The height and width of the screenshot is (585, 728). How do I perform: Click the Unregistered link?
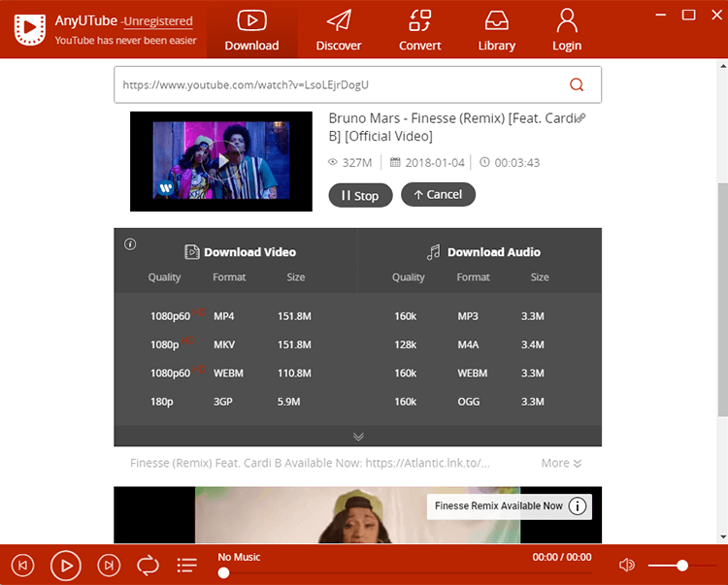pyautogui.click(x=157, y=21)
